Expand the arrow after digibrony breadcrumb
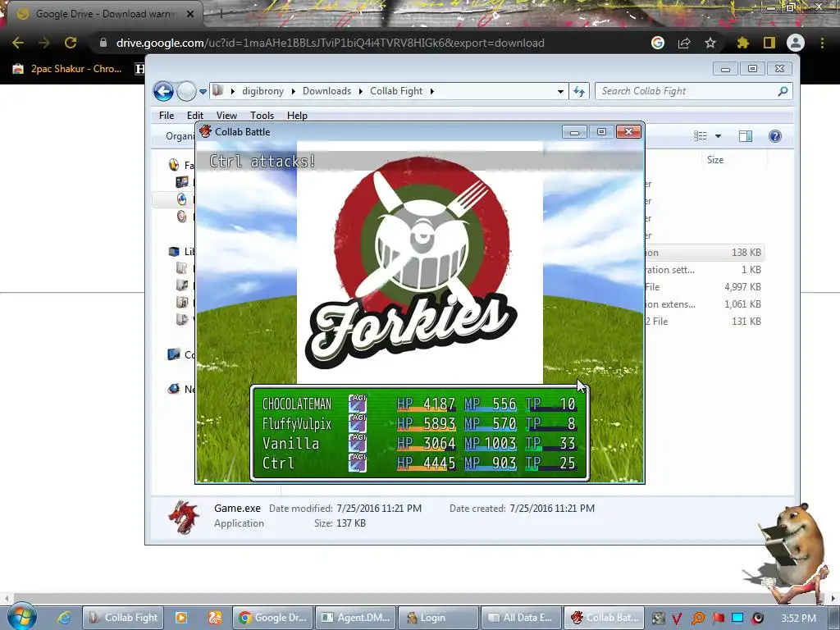 294,92
